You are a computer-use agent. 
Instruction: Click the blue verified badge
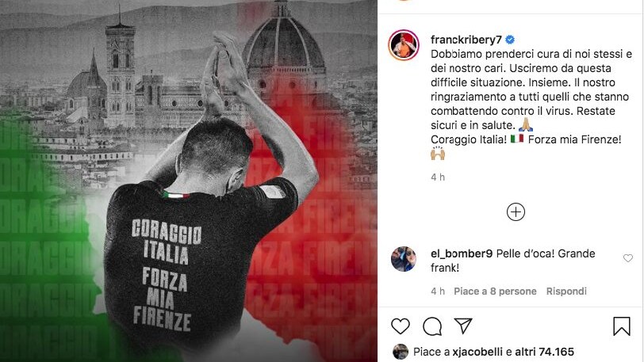(510, 40)
